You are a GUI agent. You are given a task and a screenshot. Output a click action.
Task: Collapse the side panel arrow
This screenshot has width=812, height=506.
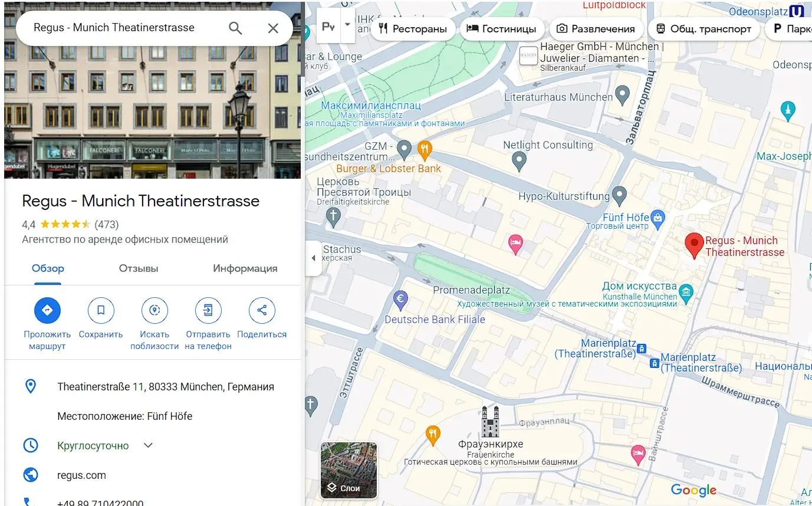point(314,258)
